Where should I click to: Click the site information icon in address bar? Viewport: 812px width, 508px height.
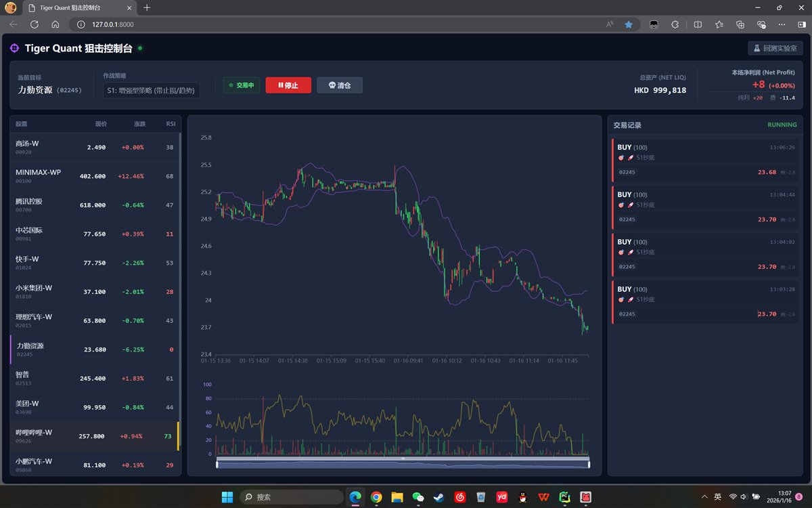pos(81,24)
